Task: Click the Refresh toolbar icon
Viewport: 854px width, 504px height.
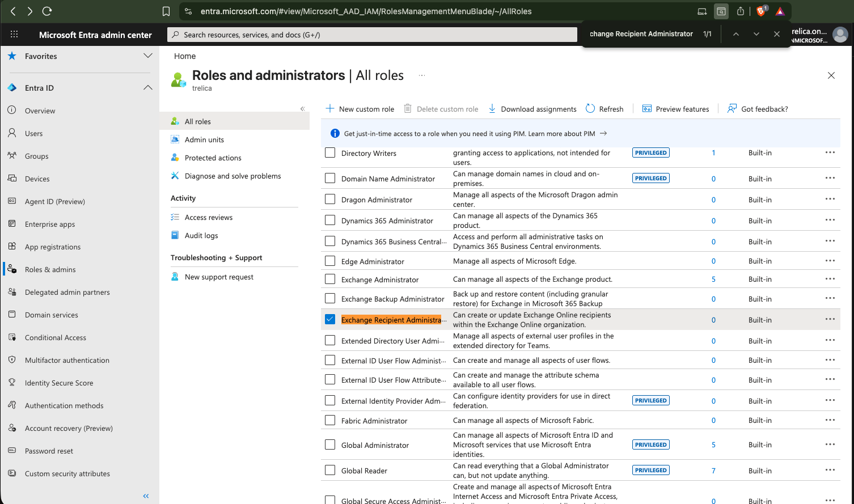Action: 590,108
